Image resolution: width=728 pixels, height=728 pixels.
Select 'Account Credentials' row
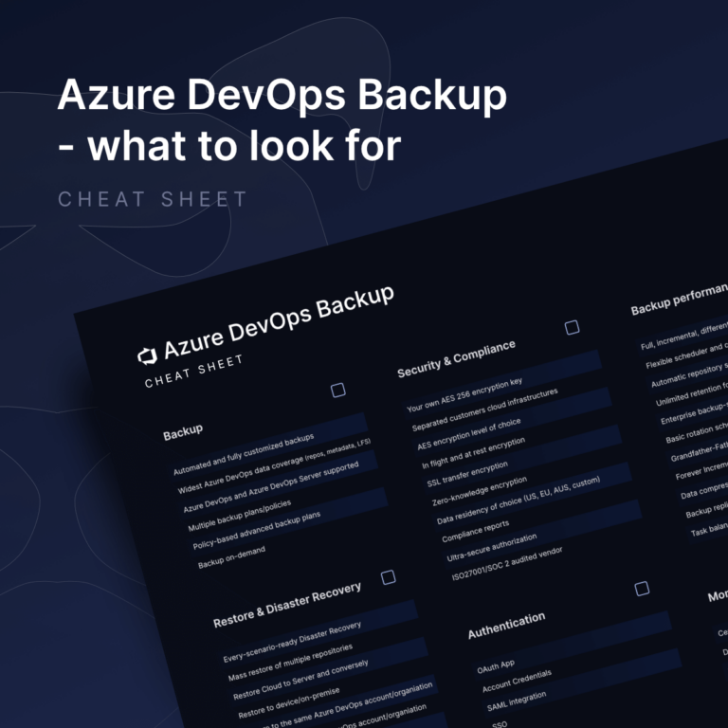pyautogui.click(x=517, y=681)
